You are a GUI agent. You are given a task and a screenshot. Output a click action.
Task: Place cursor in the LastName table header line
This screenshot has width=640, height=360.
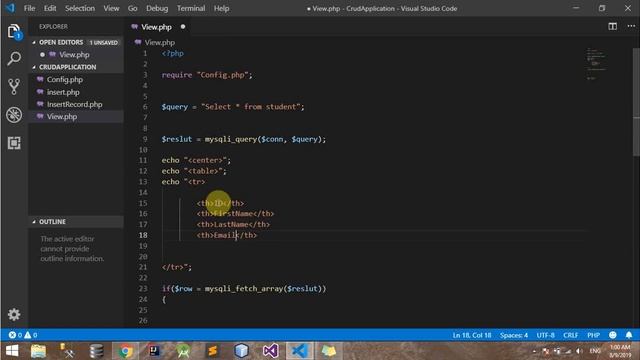tap(233, 224)
